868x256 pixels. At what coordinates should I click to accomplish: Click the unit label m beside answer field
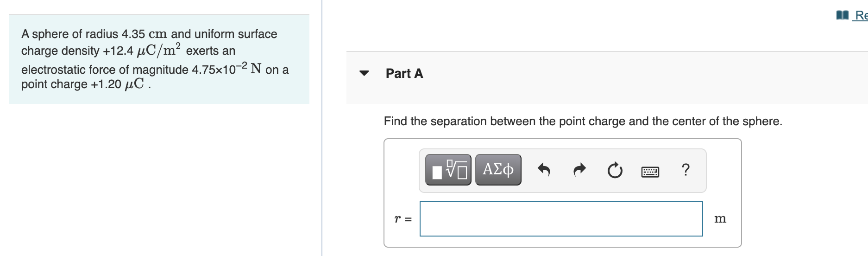click(720, 218)
